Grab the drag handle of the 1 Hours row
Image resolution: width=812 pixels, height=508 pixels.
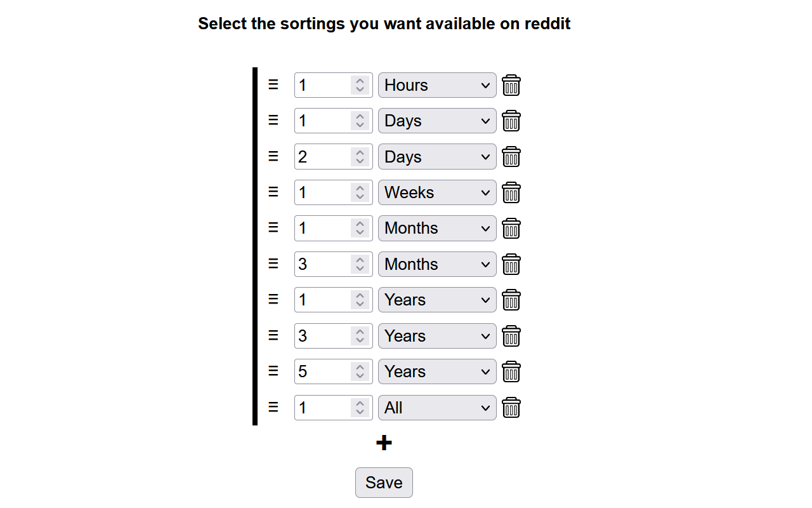tap(273, 84)
